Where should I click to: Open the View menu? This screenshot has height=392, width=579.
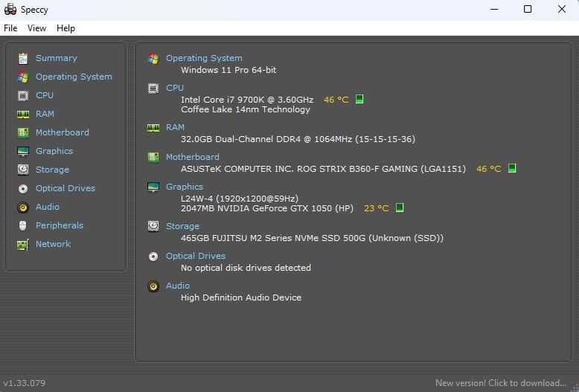[36, 28]
